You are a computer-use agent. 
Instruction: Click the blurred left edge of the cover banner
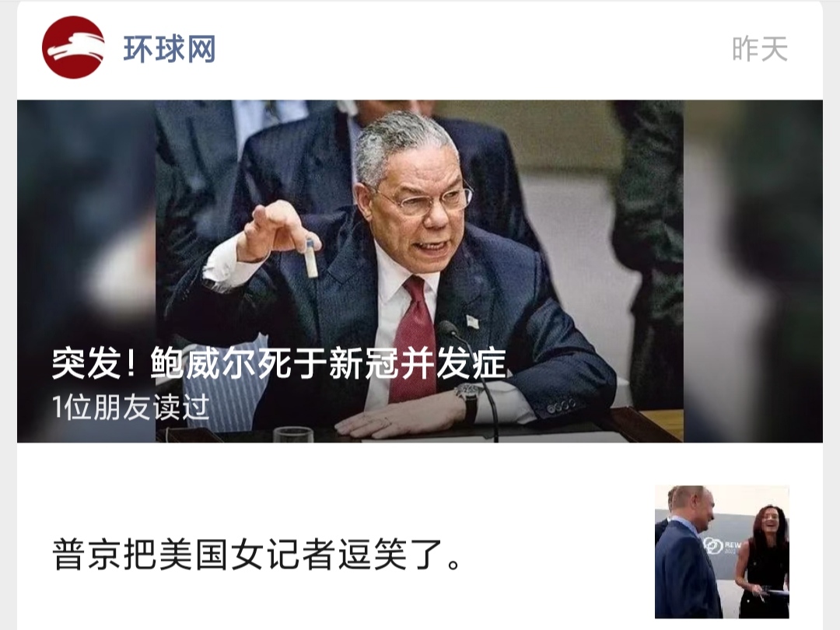pyautogui.click(x=86, y=271)
